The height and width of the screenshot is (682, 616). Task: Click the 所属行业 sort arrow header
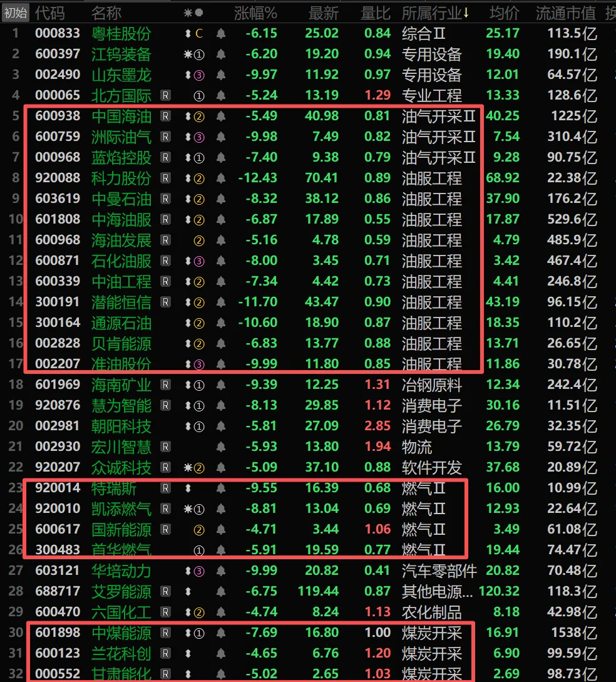pos(436,14)
